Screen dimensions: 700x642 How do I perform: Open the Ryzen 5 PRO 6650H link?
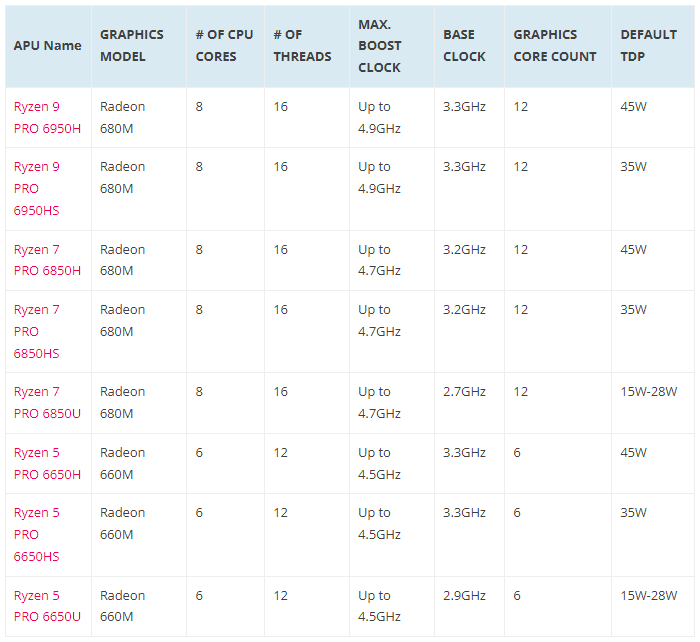(x=47, y=463)
